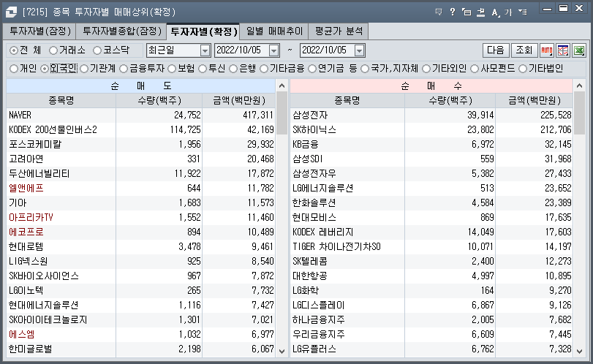Screen dimensions: 593x364
Task: Select the 사모펀드 radio button
Action: pos(475,69)
